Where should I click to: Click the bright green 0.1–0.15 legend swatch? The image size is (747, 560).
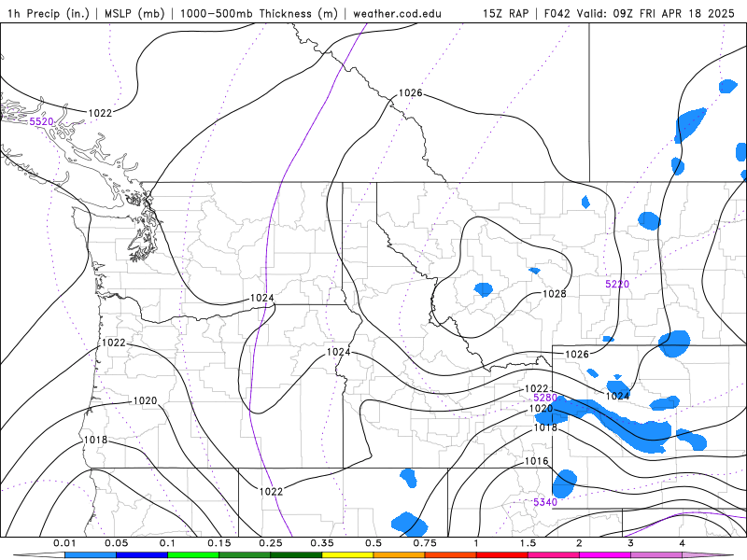tap(193, 555)
